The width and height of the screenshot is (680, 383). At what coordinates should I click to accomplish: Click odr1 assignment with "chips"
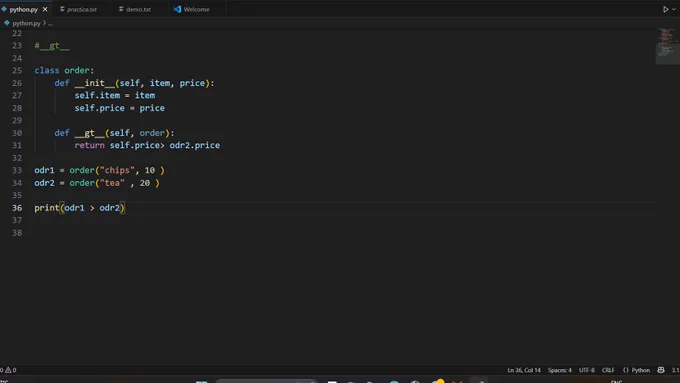click(100, 170)
